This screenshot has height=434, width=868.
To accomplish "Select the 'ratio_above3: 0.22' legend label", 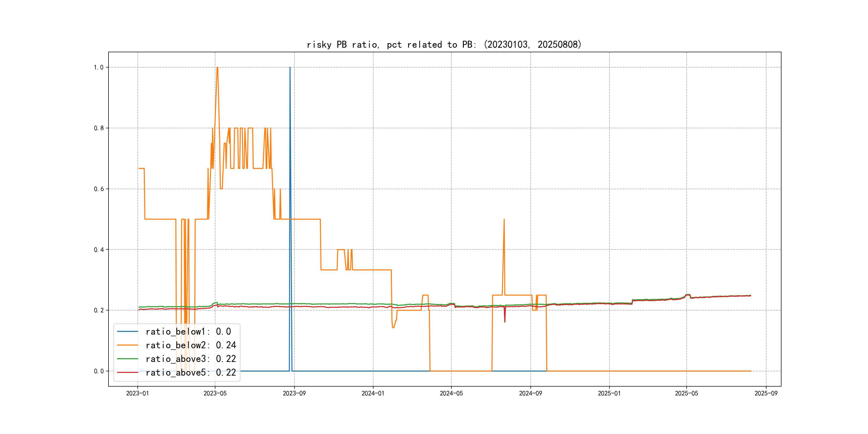I will pyautogui.click(x=191, y=359).
